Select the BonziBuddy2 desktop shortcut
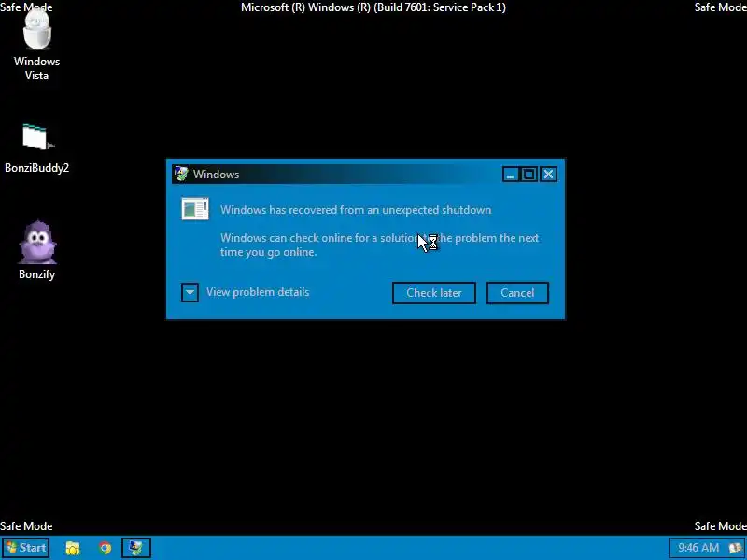747x560 pixels. click(x=36, y=148)
